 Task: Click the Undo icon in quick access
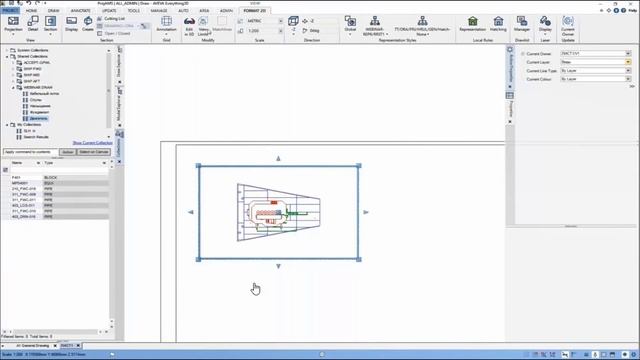(x=28, y=3)
